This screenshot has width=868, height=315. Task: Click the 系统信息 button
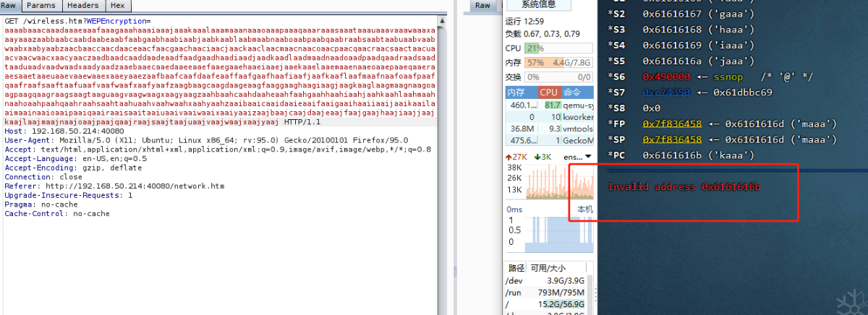click(538, 4)
